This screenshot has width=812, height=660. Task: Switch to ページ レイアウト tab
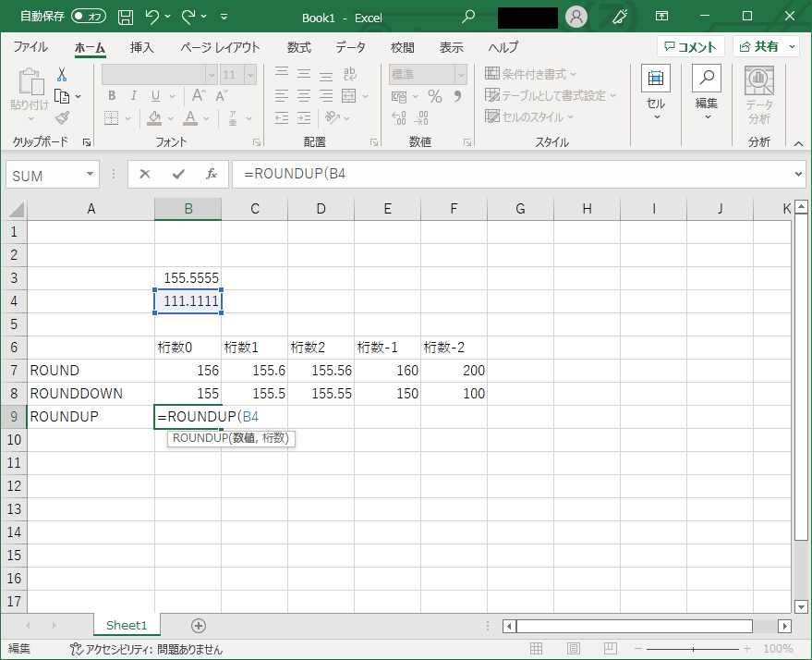click(220, 47)
